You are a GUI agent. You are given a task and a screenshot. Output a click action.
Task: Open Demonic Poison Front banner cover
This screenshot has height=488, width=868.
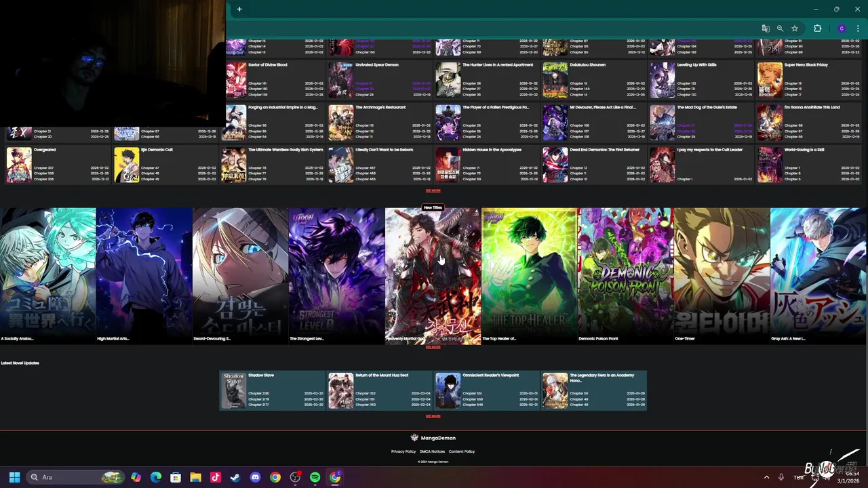tap(625, 276)
